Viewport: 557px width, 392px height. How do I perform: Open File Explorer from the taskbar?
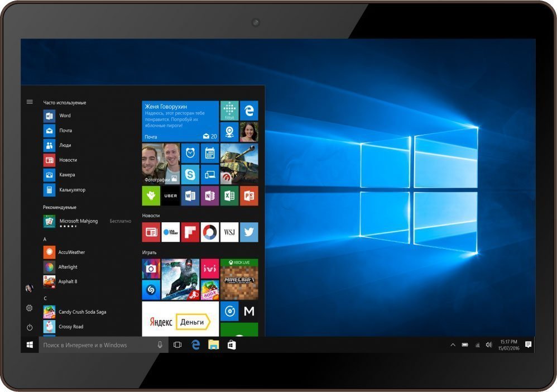(x=214, y=345)
